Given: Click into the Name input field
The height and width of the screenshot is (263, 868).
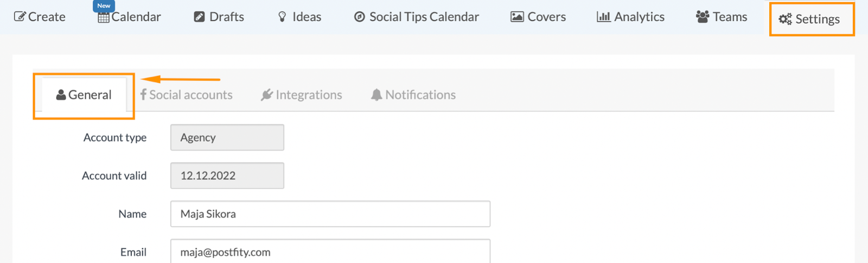Looking at the screenshot, I should tap(330, 214).
